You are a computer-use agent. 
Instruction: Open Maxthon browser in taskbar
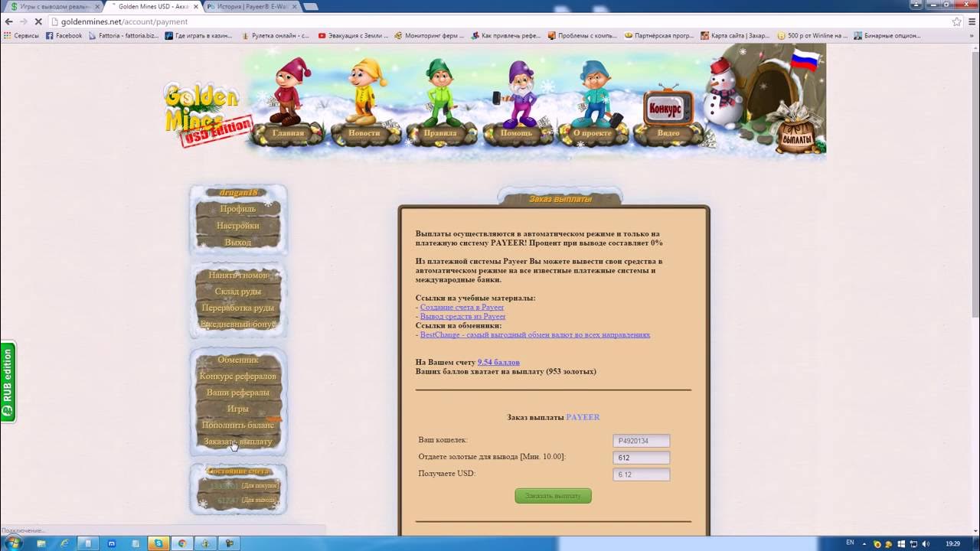[x=112, y=543]
